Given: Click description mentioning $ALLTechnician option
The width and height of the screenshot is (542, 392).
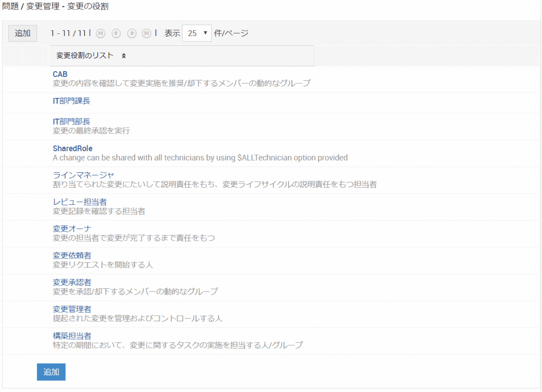Looking at the screenshot, I should (x=200, y=158).
